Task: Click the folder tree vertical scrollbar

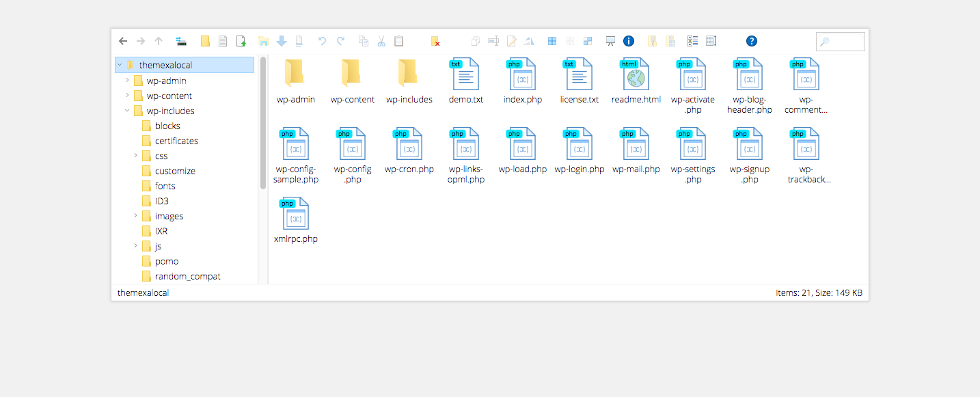Action: click(x=263, y=123)
